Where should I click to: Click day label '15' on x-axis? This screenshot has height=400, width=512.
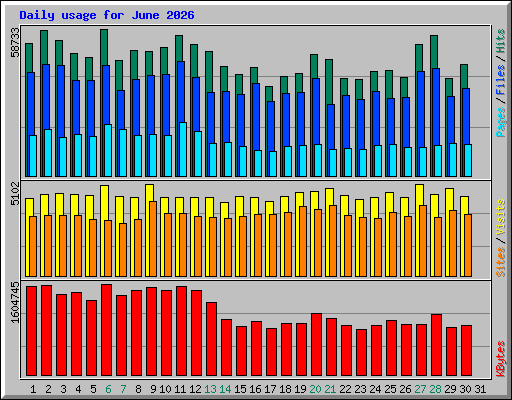(240, 389)
